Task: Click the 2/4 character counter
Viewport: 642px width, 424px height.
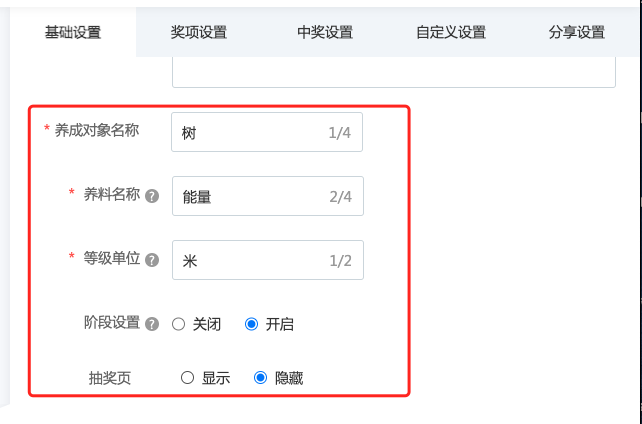Action: 341,197
